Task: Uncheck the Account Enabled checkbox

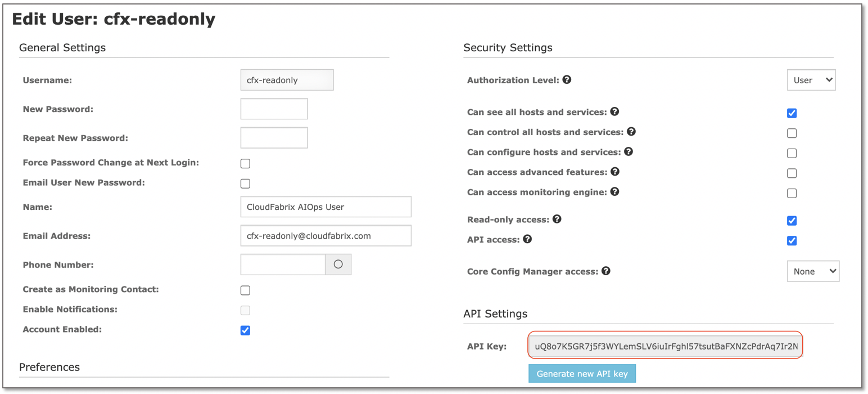Action: tap(245, 330)
